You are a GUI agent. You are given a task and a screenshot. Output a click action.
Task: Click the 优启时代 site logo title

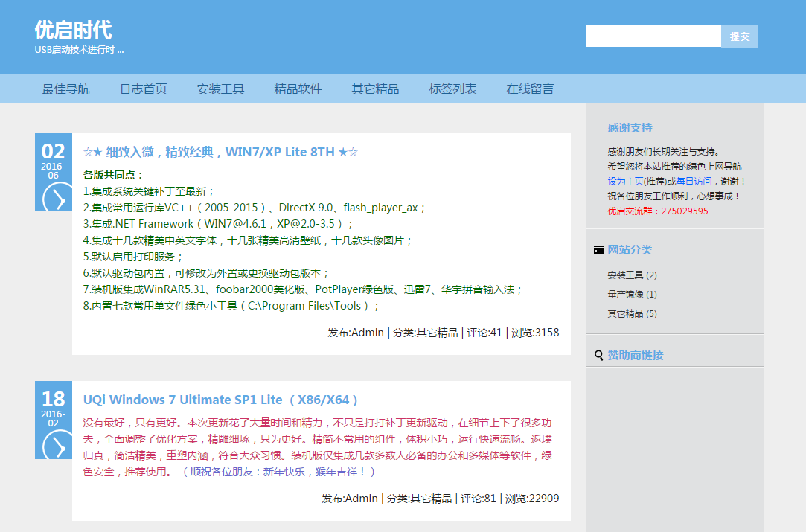click(x=71, y=31)
